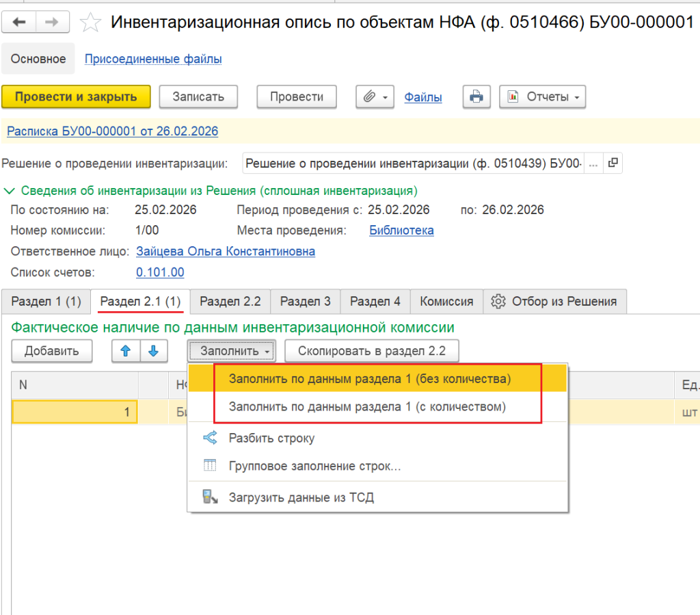This screenshot has height=615, width=700.
Task: Click the back navigation arrow
Action: pos(19,23)
